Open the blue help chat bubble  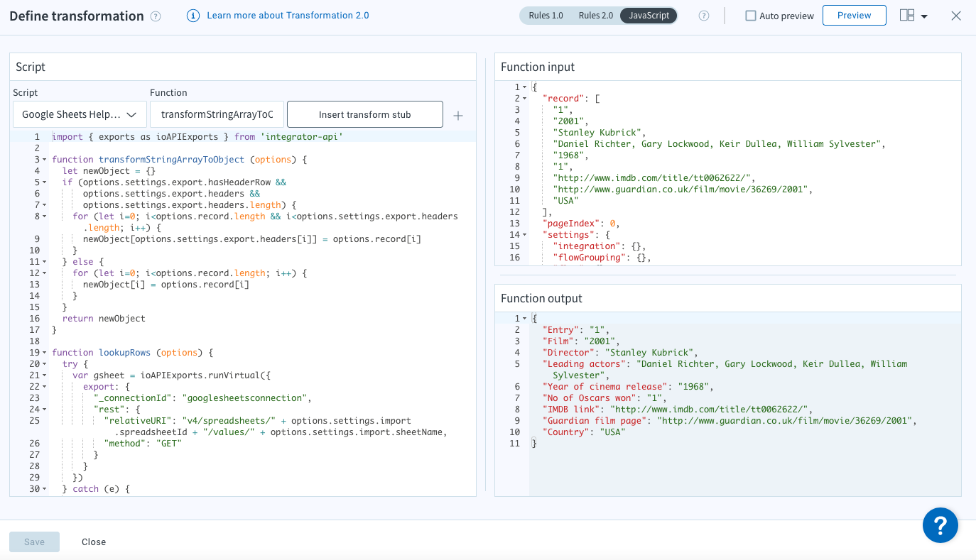click(x=940, y=525)
